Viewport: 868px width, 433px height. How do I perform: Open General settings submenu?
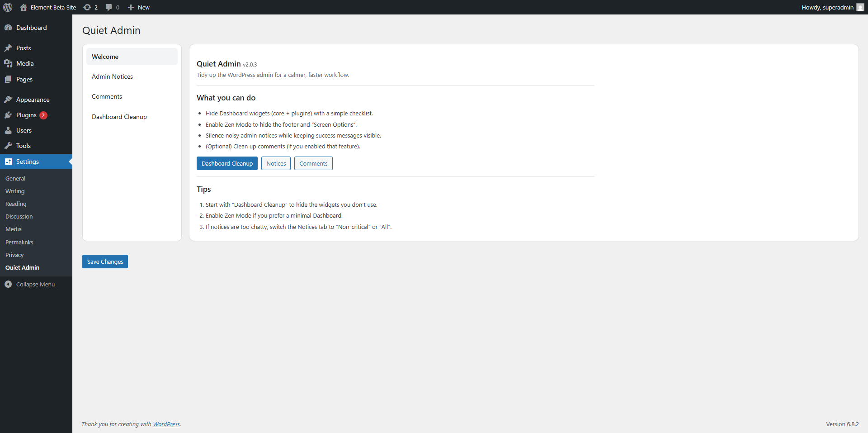[15, 178]
